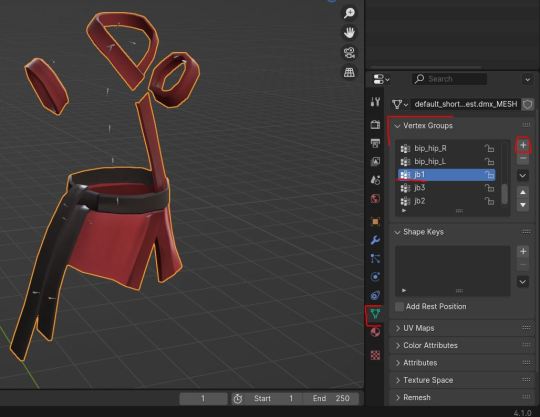The width and height of the screenshot is (540, 417).
Task: Open the Modifiers wrench tab
Action: (375, 240)
